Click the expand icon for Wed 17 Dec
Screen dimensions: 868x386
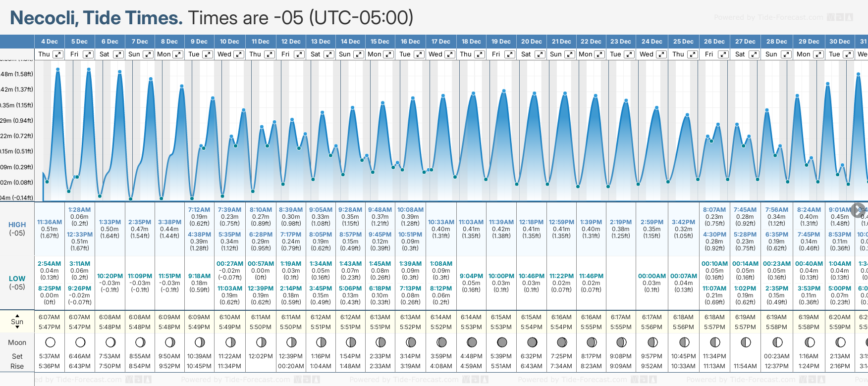[x=450, y=54]
